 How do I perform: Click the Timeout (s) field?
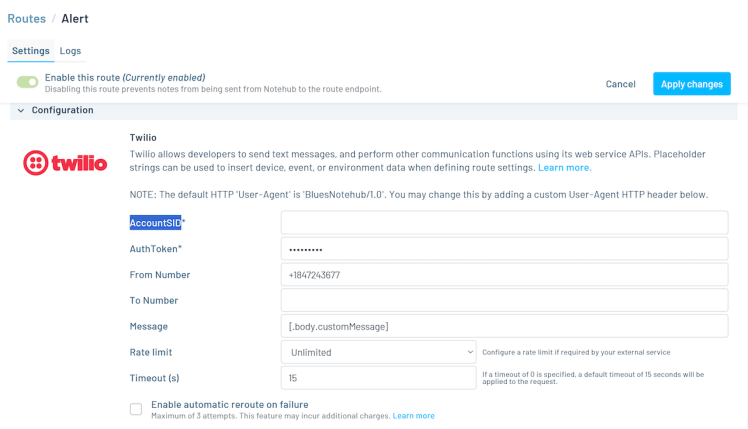(378, 378)
